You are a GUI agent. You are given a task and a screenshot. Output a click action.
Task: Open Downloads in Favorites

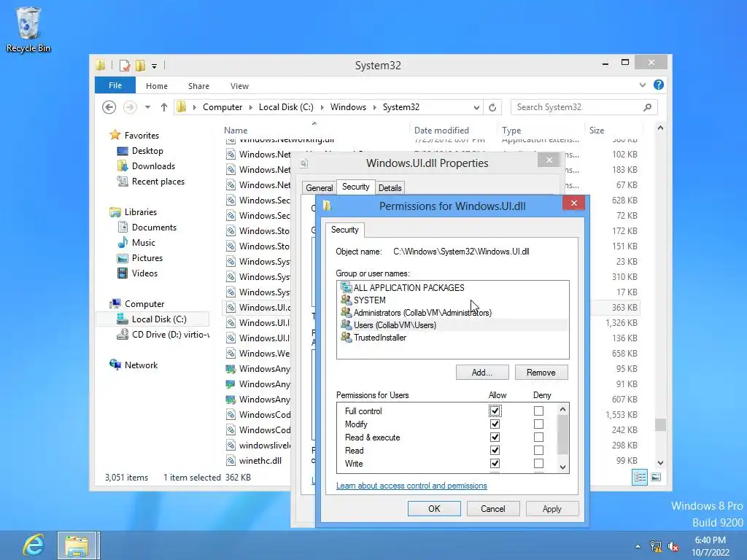tap(153, 166)
